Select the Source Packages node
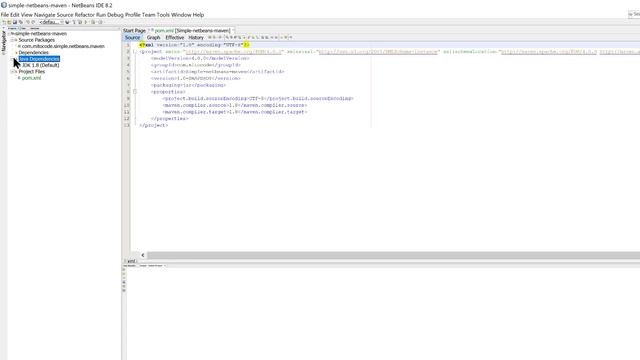Screen dimensions: 640x360 tap(36, 40)
